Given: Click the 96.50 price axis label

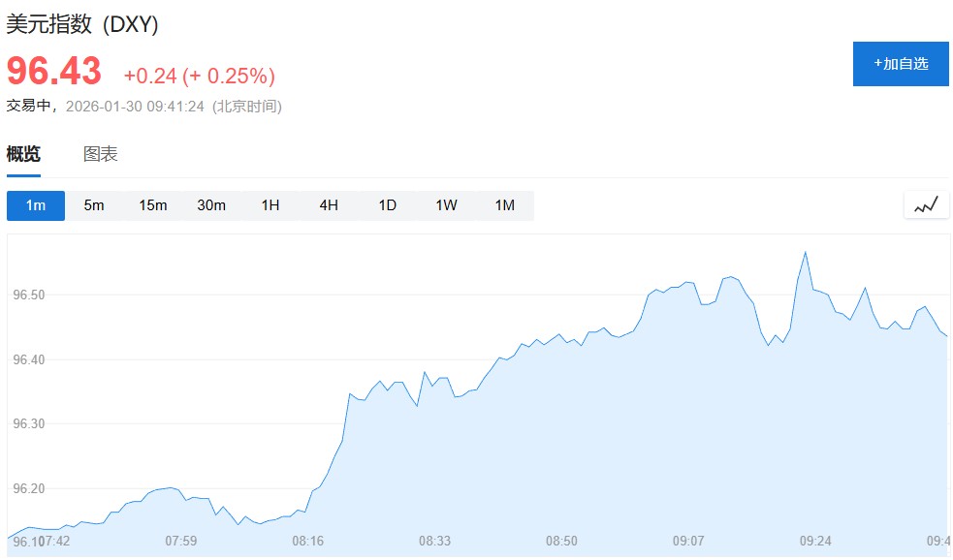Looking at the screenshot, I should coord(28,295).
